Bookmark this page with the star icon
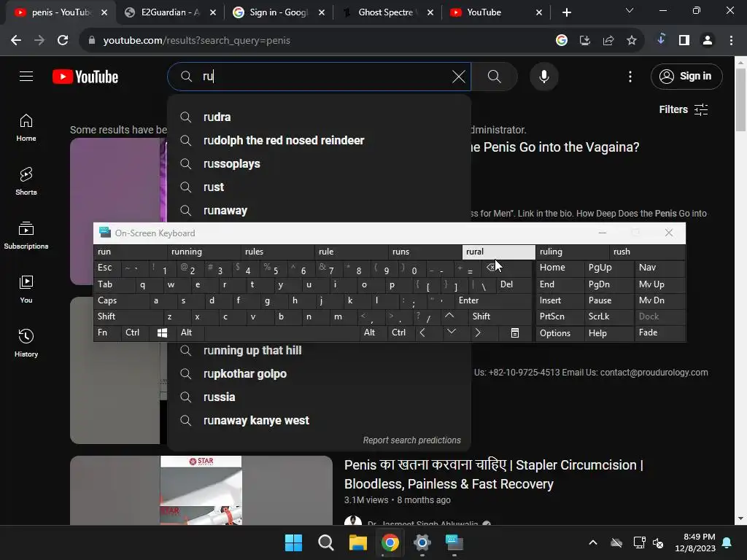The height and width of the screenshot is (560, 747). click(x=631, y=41)
